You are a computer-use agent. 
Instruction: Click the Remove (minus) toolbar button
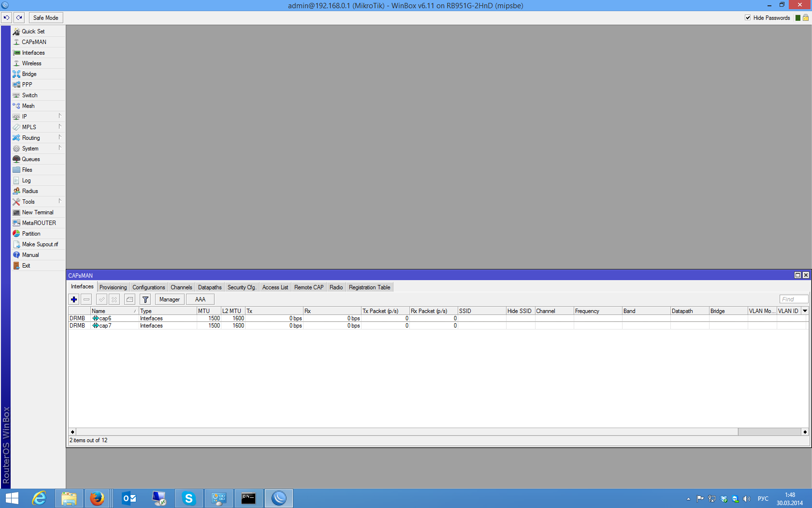[x=87, y=299]
